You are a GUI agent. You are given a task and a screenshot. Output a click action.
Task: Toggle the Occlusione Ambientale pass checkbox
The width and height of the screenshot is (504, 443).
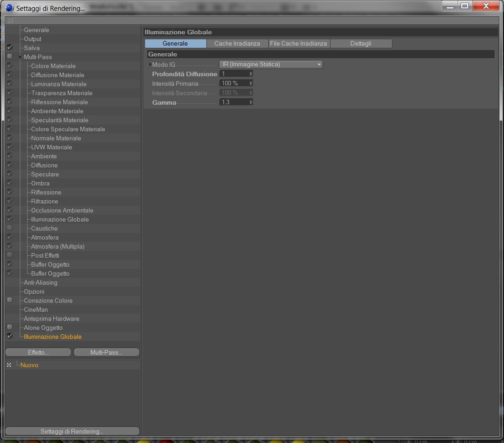[x=9, y=210]
